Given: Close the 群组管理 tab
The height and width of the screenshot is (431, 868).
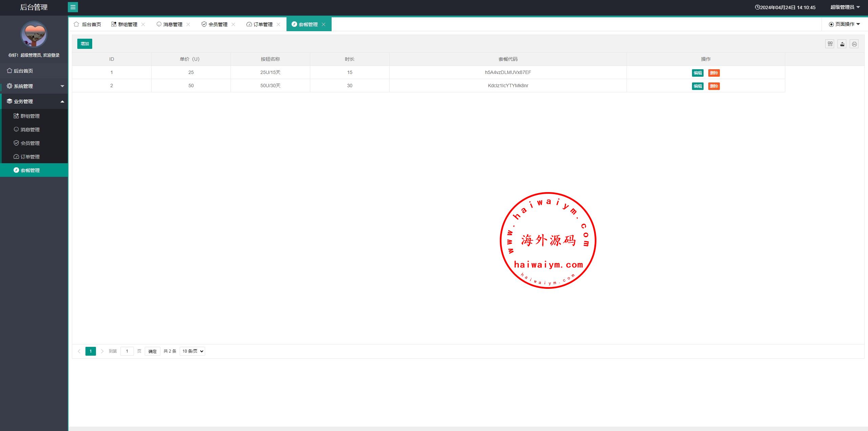Looking at the screenshot, I should point(143,24).
